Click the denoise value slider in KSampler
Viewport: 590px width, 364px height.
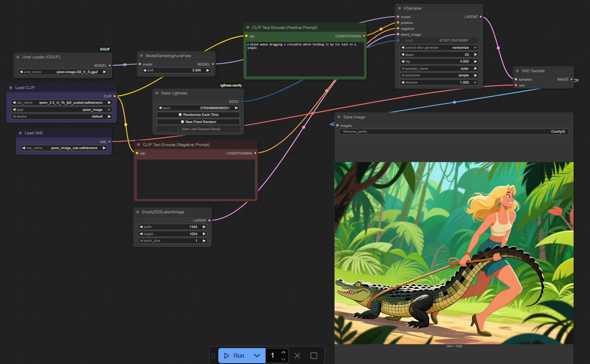tap(439, 82)
